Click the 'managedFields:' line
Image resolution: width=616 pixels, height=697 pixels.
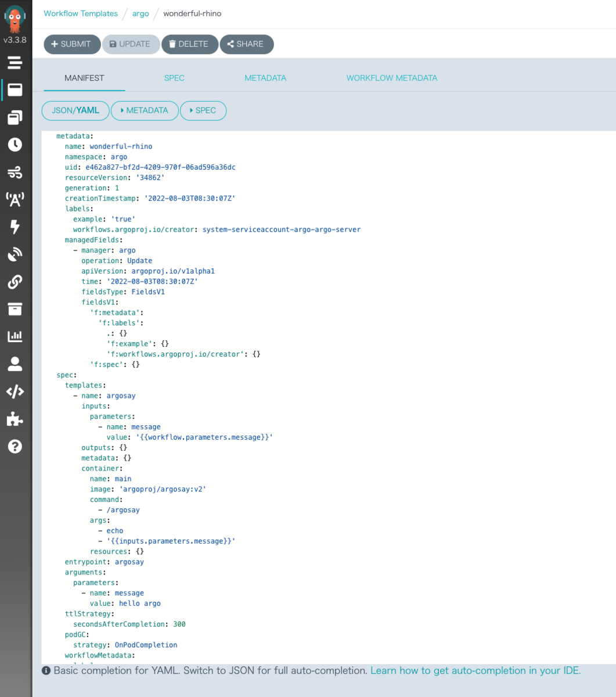(94, 240)
